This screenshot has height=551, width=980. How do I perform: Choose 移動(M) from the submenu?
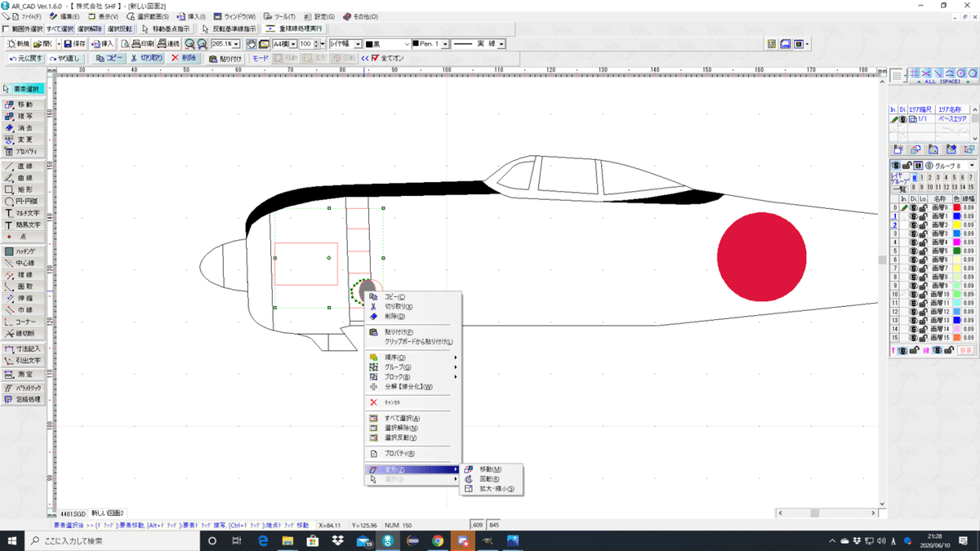(491, 469)
